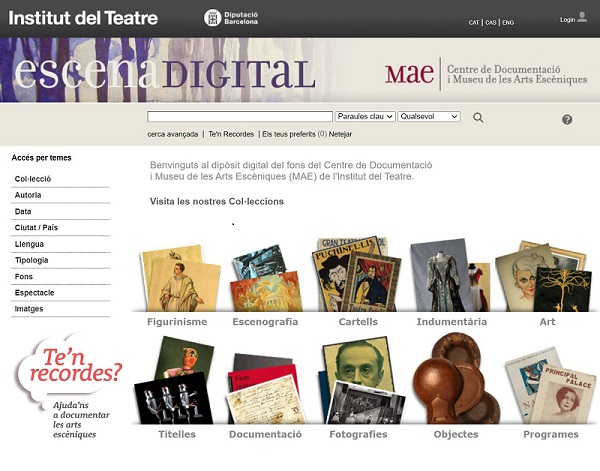
Task: Click the Art label
Action: coord(547,322)
